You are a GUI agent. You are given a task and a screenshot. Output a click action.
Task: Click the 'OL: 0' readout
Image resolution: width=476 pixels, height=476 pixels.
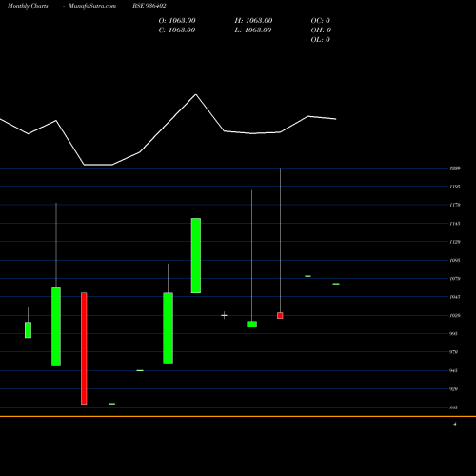pyautogui.click(x=321, y=40)
